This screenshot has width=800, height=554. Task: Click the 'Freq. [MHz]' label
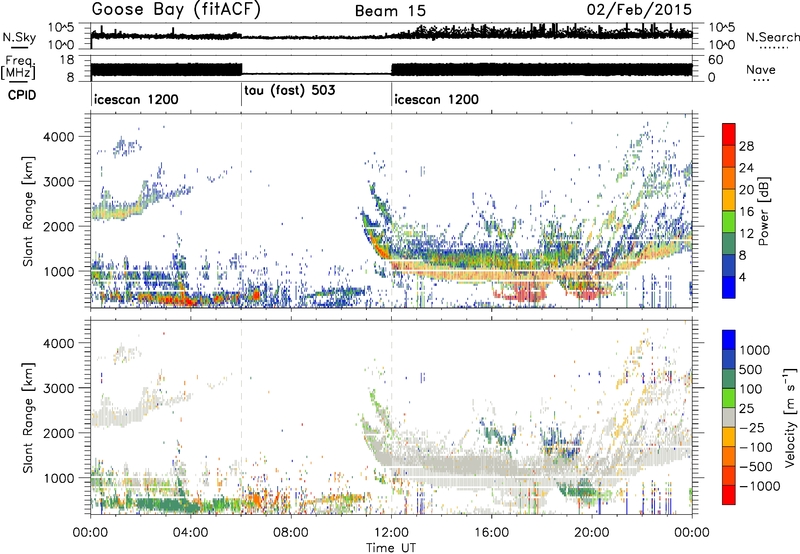point(18,67)
